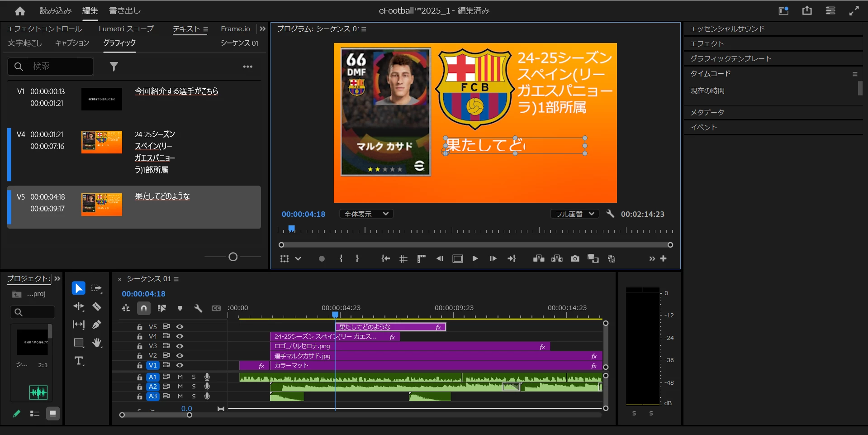This screenshot has height=435, width=868.
Task: Click the new item pencil icon in Project panel
Action: [x=17, y=413]
